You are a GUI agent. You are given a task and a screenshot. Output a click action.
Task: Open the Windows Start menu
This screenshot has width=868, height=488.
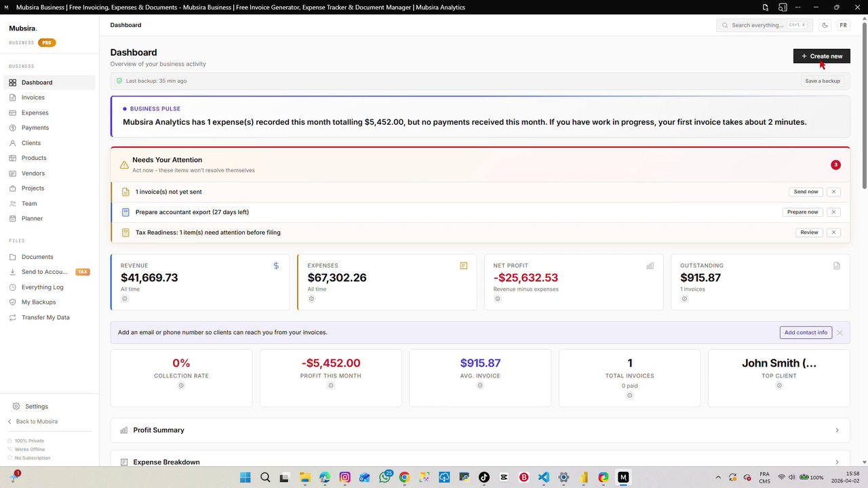point(245,477)
